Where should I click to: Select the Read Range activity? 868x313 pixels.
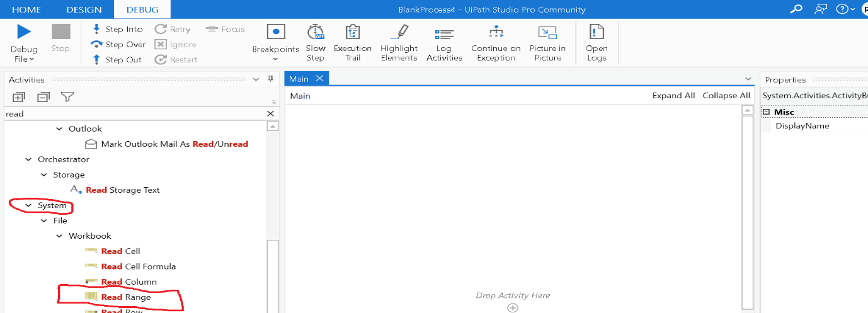[126, 297]
